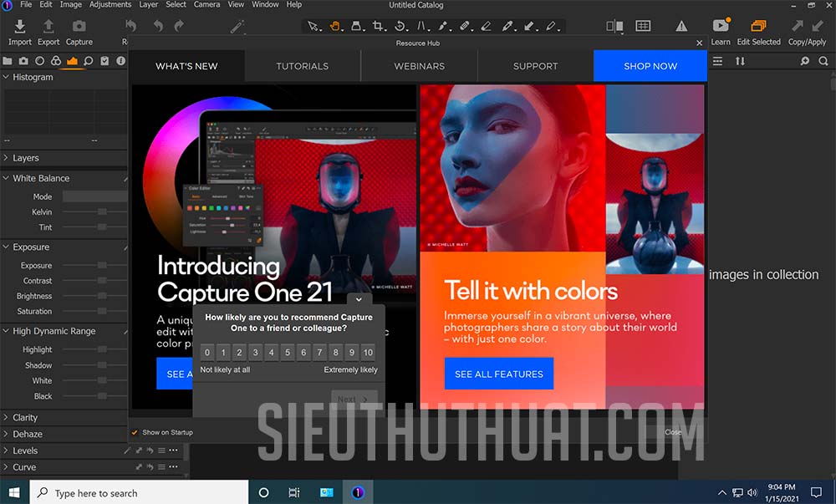Select the pointer cursor tool

pos(314,26)
